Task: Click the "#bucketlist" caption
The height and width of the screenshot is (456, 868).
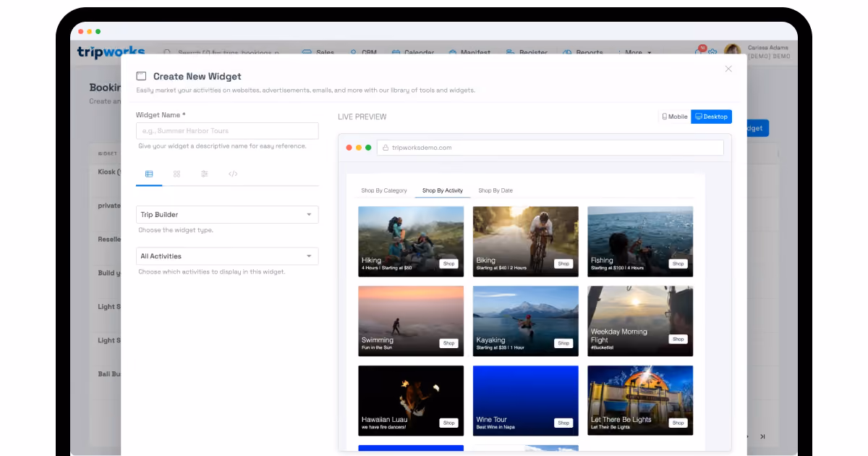Action: point(601,347)
